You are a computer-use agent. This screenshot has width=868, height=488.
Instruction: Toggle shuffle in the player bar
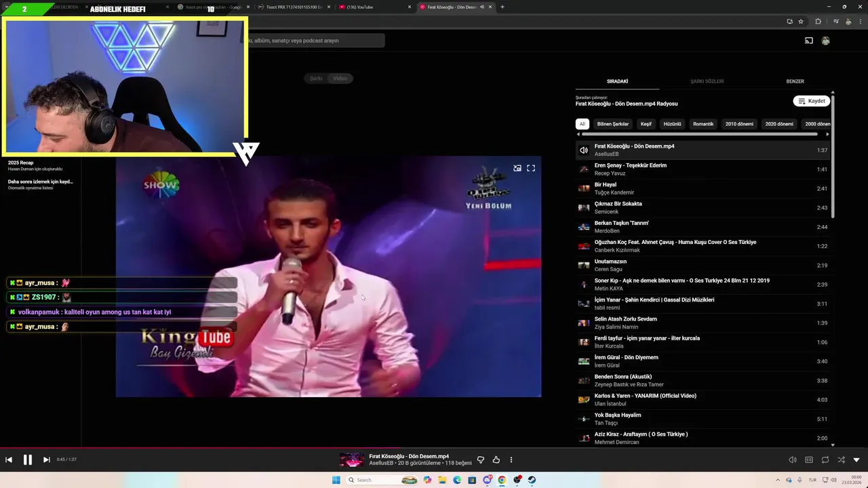(841, 460)
